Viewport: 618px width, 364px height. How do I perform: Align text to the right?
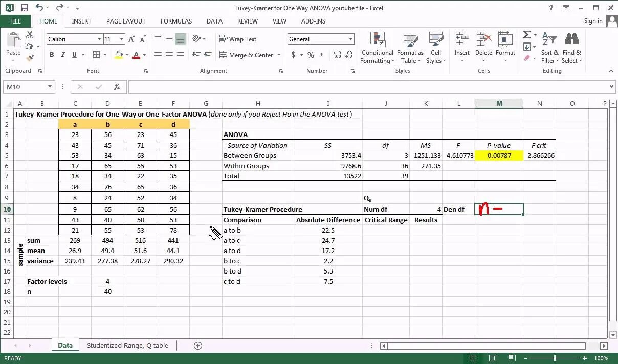(x=180, y=55)
